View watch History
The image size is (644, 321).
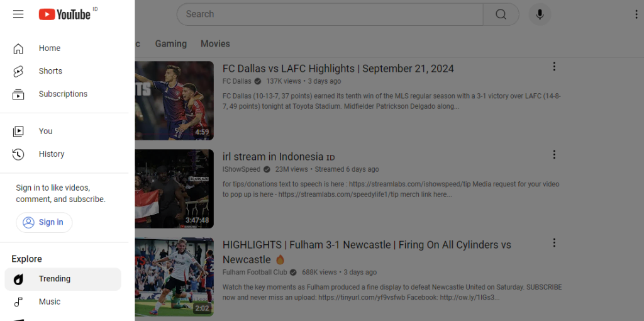tap(52, 154)
